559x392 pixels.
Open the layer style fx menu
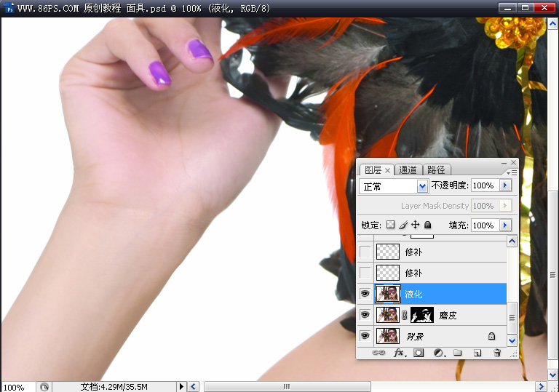pyautogui.click(x=400, y=353)
